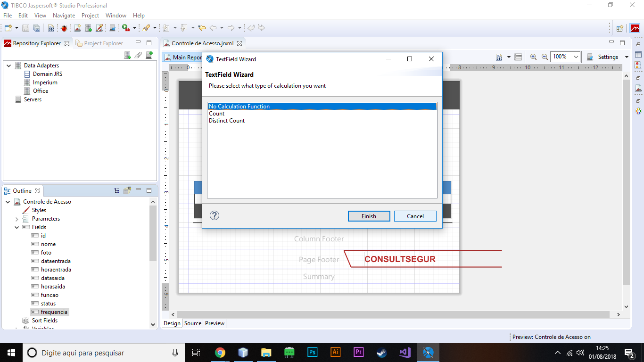
Task: Select the horasaida field in Outline
Action: (53, 287)
